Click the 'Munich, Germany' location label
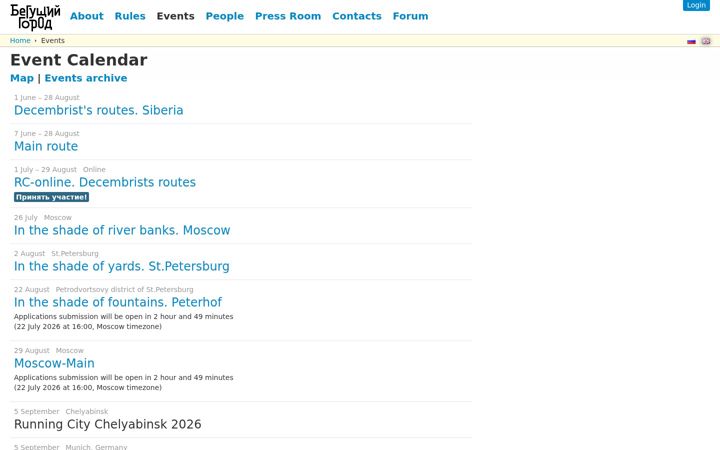720x450 pixels. click(96, 447)
